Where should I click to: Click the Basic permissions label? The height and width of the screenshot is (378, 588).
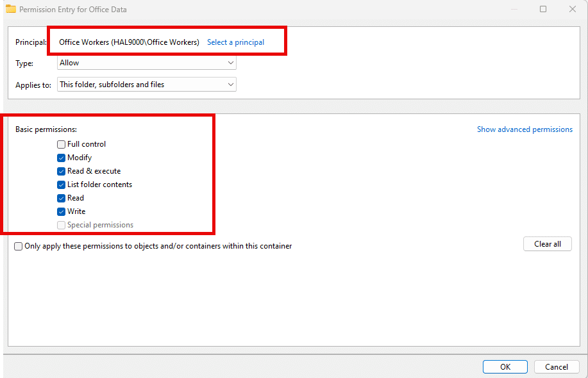(x=46, y=129)
